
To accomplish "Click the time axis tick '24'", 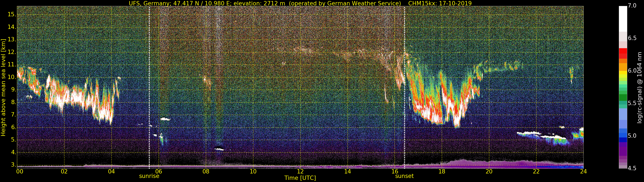I will click(x=583, y=172).
